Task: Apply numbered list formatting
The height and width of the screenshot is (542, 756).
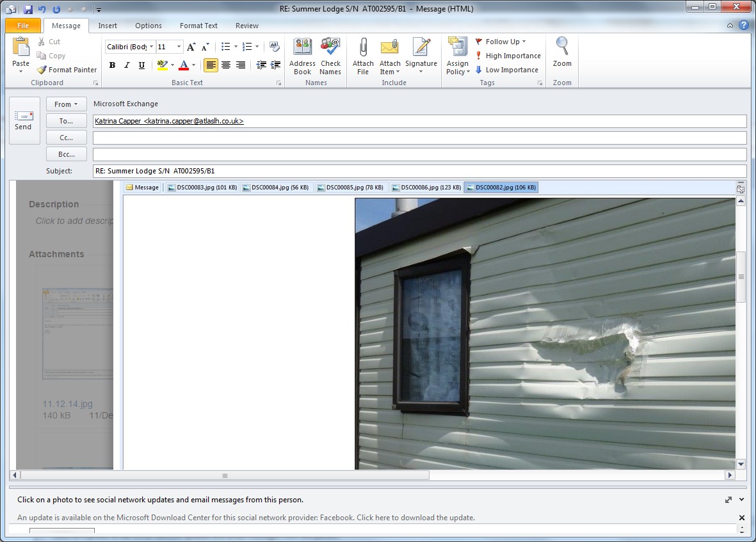Action: pyautogui.click(x=247, y=47)
